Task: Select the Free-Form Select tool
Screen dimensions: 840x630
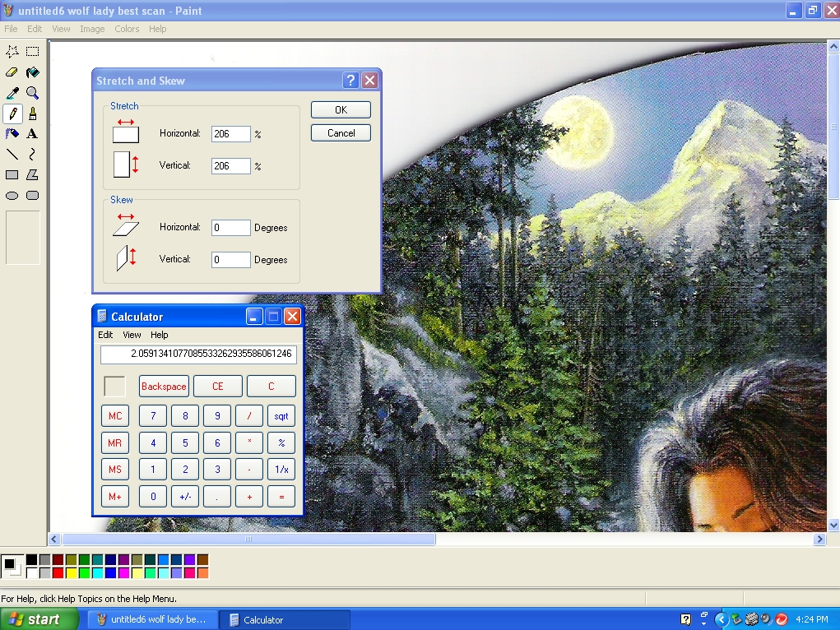Action: coord(12,52)
